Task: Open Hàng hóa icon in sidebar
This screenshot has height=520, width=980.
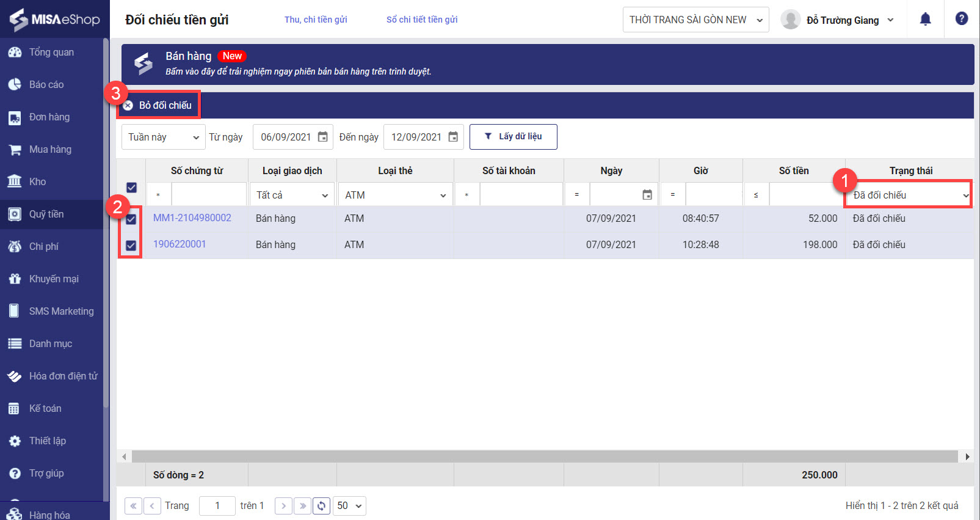Action: [x=15, y=515]
